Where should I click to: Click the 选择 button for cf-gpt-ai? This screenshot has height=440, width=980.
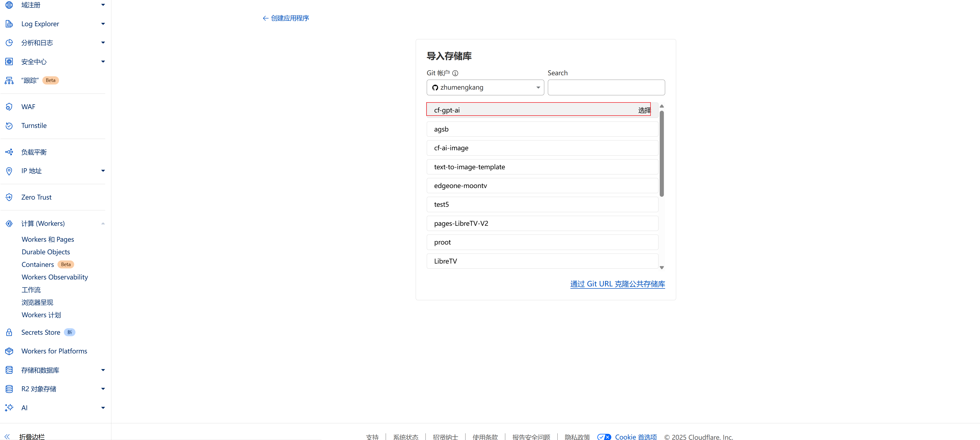(644, 110)
